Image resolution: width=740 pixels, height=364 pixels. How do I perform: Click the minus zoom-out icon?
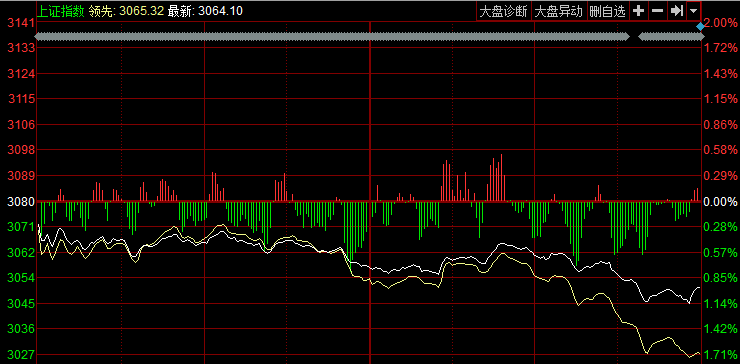point(657,11)
